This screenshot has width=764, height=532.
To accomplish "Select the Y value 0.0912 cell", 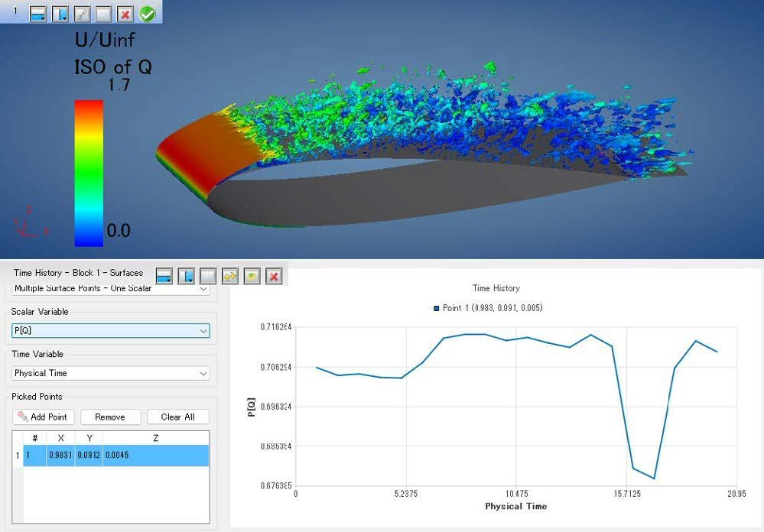I will click(89, 456).
